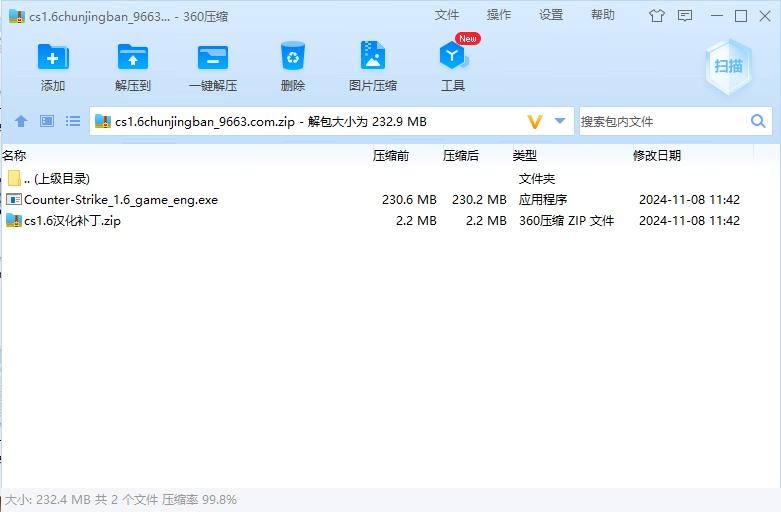Open the 帮助 menu
Viewport: 781px width, 512px height.
[603, 15]
